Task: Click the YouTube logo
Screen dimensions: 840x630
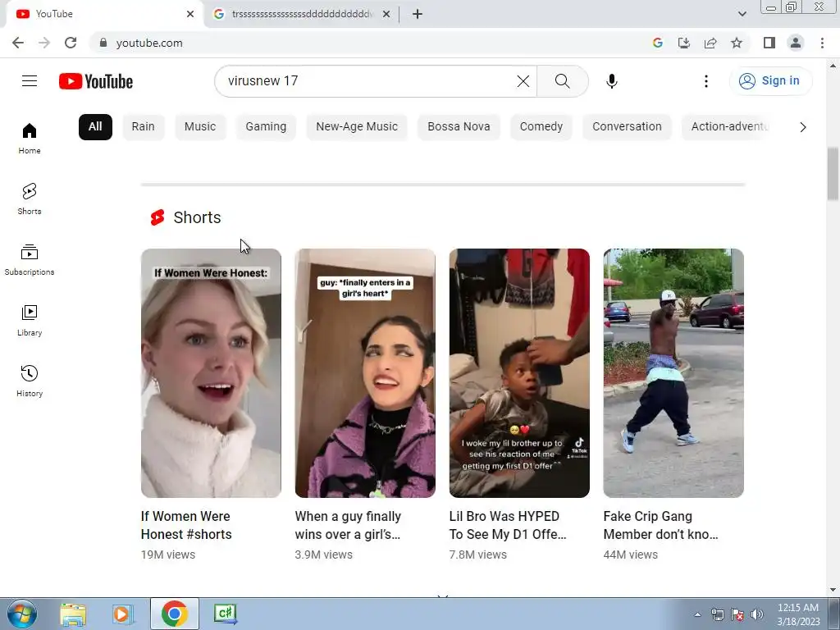Action: point(96,81)
